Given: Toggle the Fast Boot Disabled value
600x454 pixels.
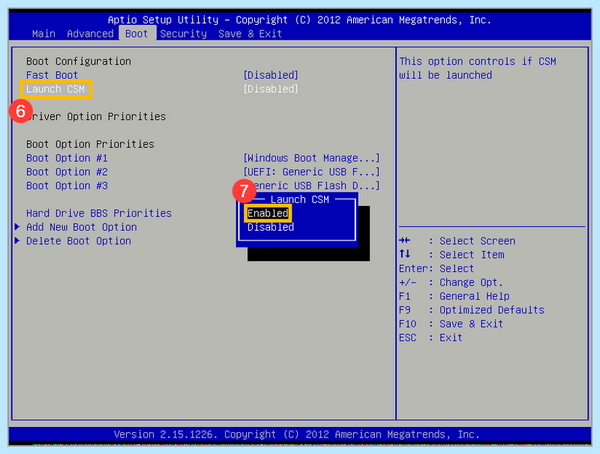Looking at the screenshot, I should (x=271, y=75).
